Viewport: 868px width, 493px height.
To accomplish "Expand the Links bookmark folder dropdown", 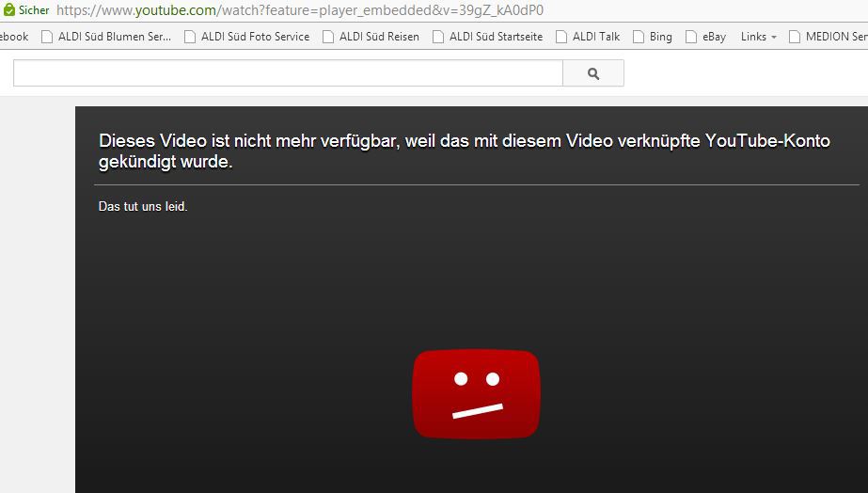I will click(758, 37).
